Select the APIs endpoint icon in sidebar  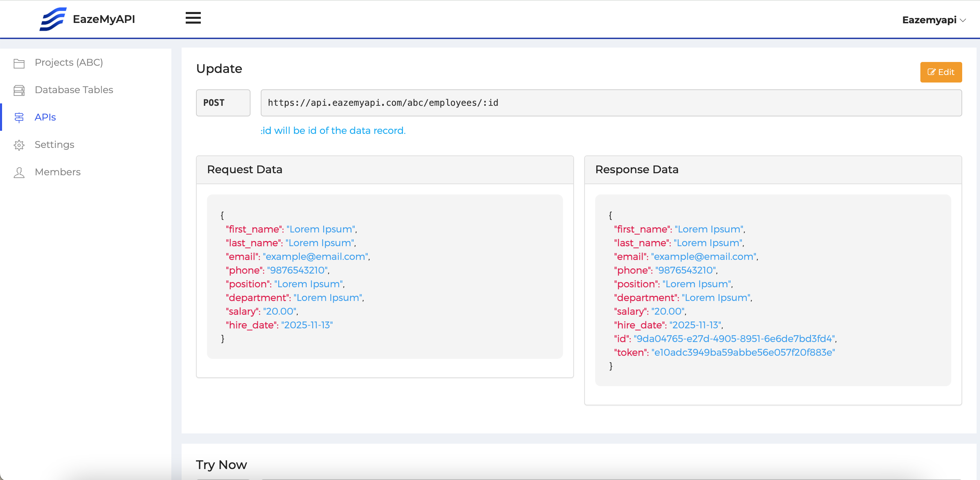[19, 117]
